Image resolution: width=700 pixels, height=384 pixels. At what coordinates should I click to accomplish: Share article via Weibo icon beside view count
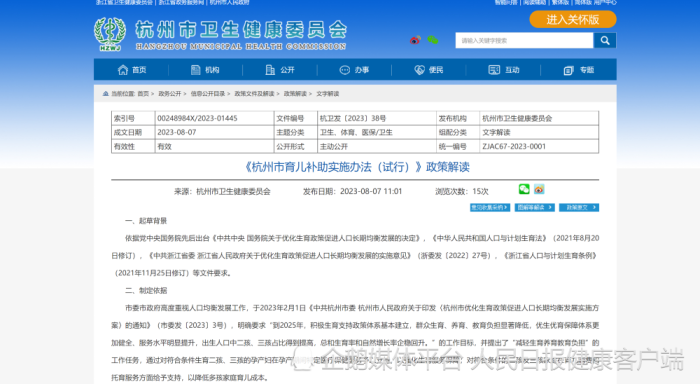click(x=539, y=189)
